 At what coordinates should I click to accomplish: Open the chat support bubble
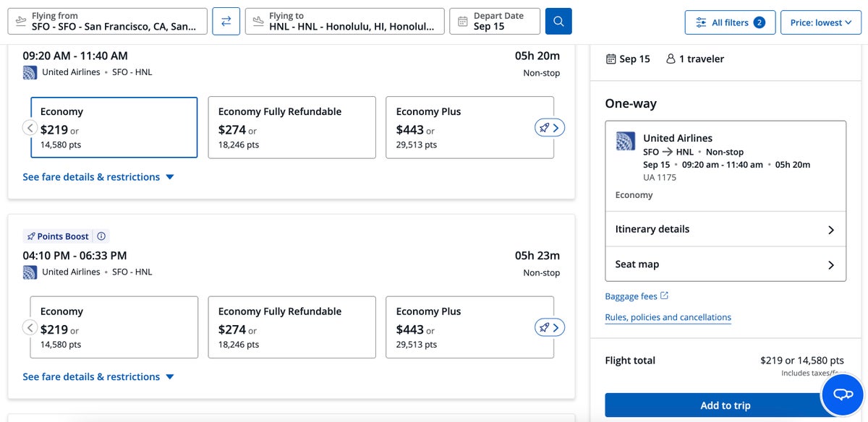pos(843,395)
